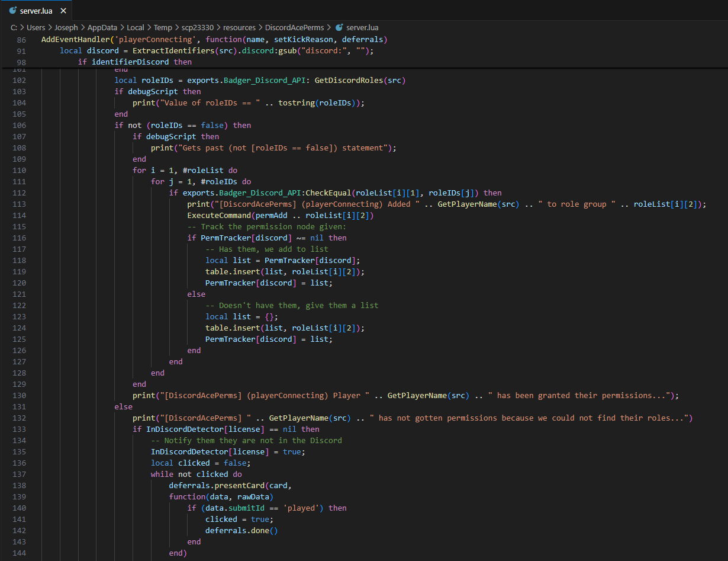Select the server.lua editor tab
The height and width of the screenshot is (561, 728).
tap(37, 11)
